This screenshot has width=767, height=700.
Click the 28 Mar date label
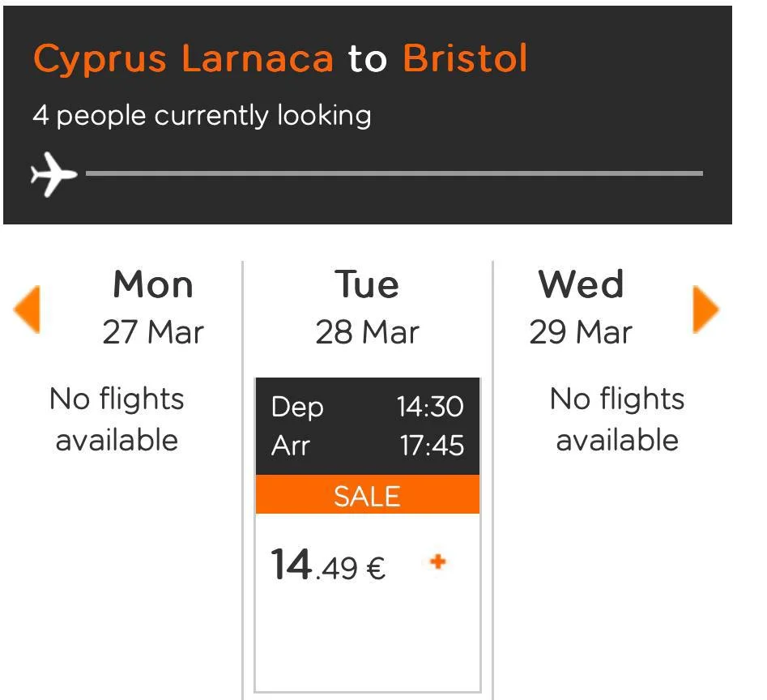pos(367,332)
